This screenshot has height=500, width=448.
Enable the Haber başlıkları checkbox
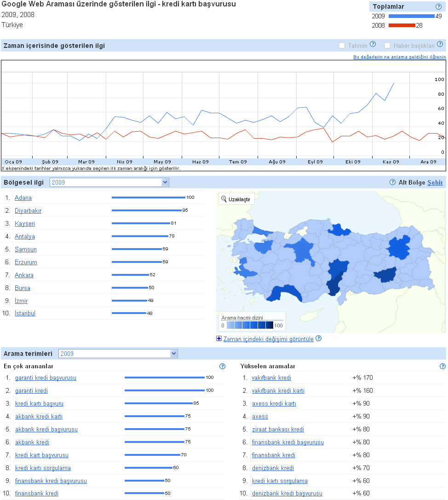point(387,45)
